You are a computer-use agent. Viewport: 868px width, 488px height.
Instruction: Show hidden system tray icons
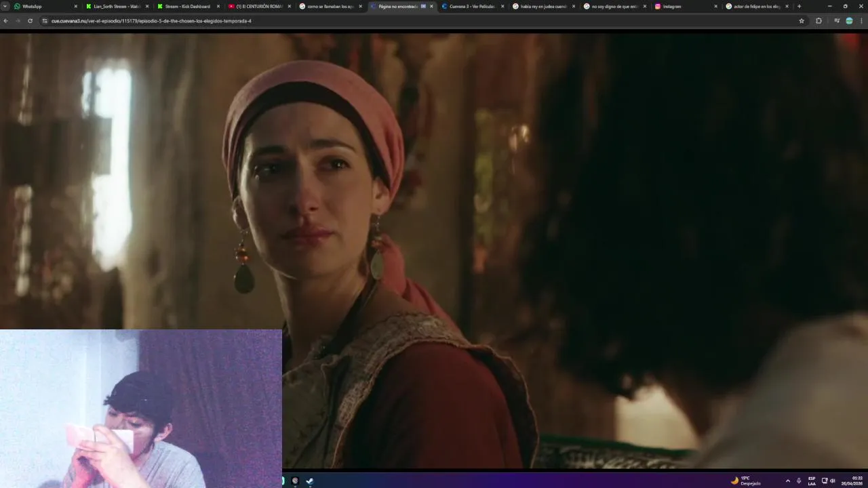point(787,481)
